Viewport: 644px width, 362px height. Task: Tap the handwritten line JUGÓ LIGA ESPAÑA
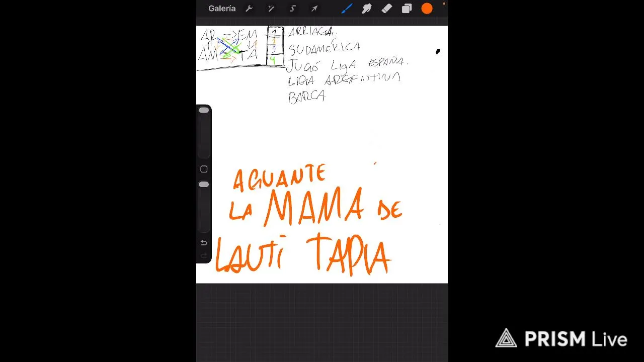(x=348, y=64)
